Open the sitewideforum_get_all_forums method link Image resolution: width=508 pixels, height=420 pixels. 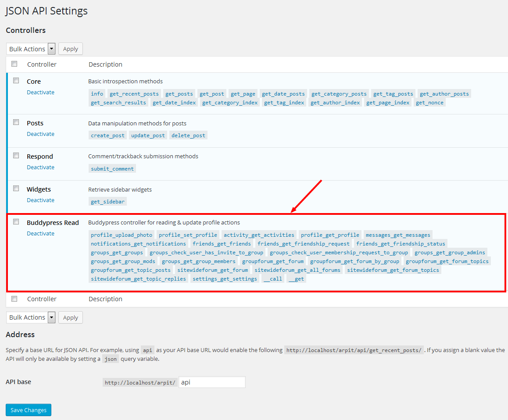point(297,270)
